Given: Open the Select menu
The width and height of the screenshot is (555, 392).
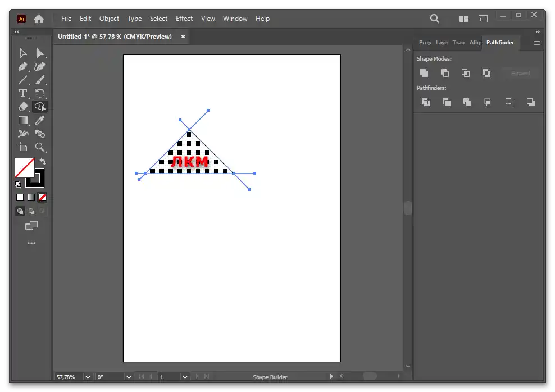Looking at the screenshot, I should [158, 19].
